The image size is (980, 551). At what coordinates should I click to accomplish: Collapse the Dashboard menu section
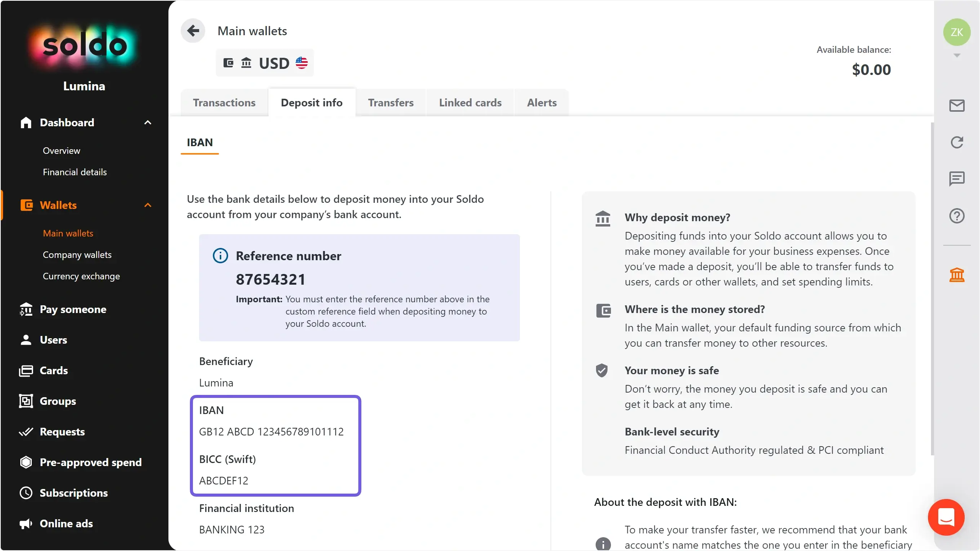(148, 122)
